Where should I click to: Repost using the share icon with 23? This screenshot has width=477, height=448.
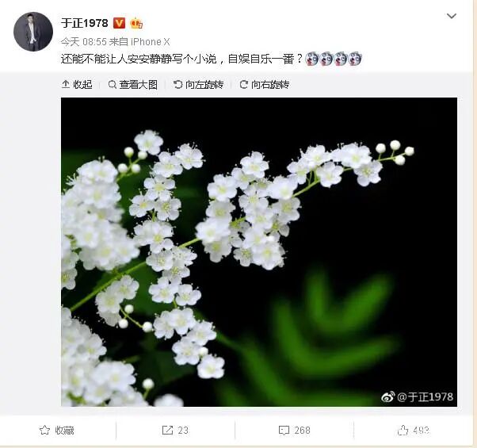point(175,430)
